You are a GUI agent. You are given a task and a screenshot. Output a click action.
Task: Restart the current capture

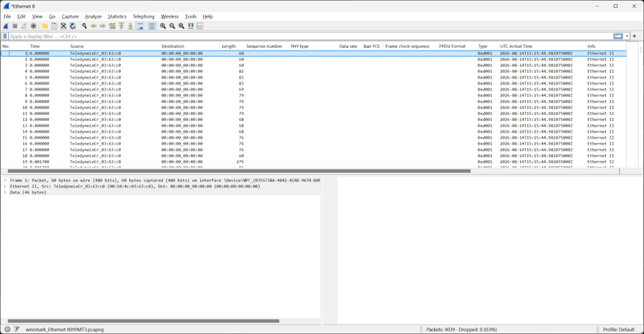[24, 26]
